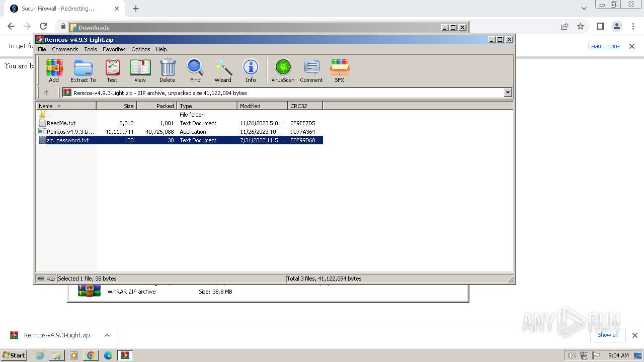Open Chrome taskbar icon
Screen dimensions: 644x362
click(x=91, y=355)
